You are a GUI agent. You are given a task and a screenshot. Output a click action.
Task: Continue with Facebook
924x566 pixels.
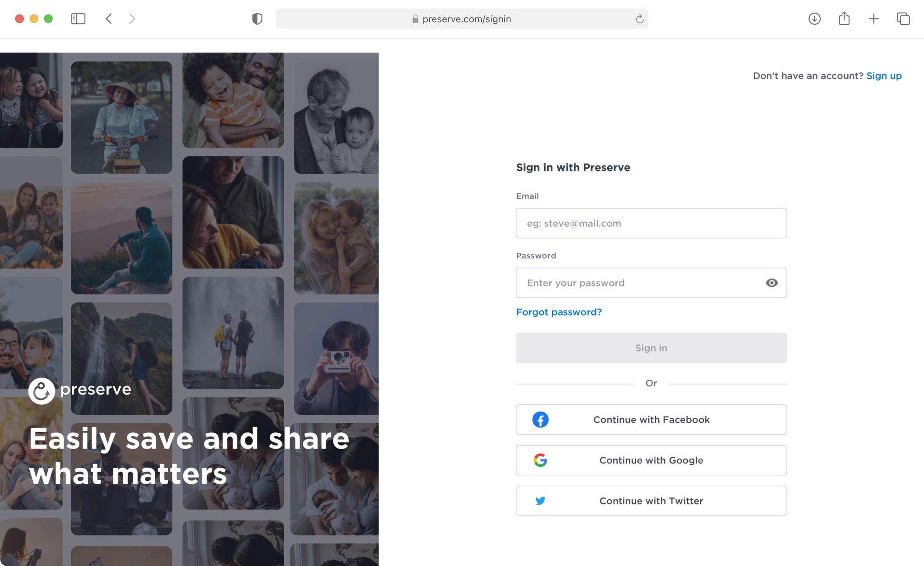pos(651,420)
